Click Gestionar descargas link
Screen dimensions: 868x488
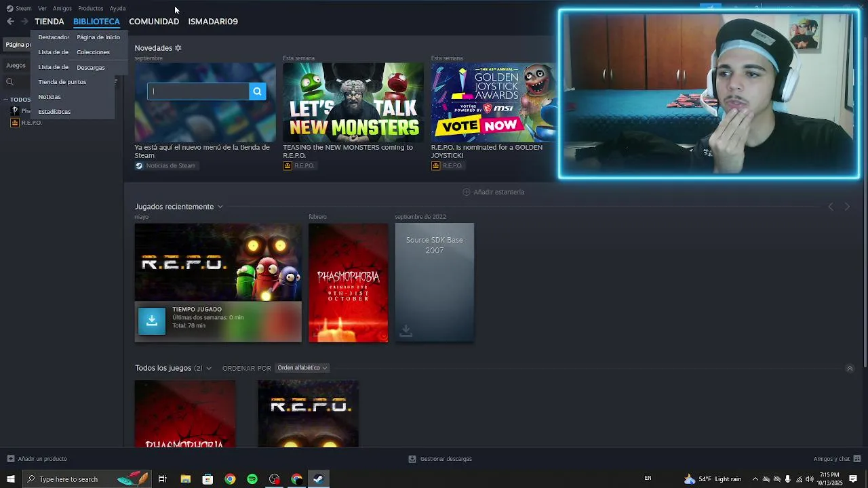pyautogui.click(x=446, y=459)
